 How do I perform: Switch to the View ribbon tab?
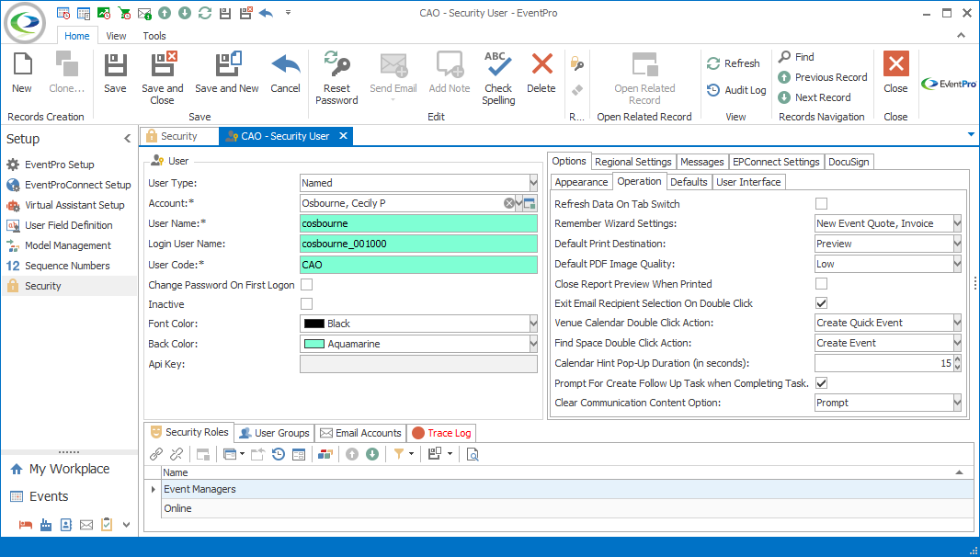click(x=116, y=36)
